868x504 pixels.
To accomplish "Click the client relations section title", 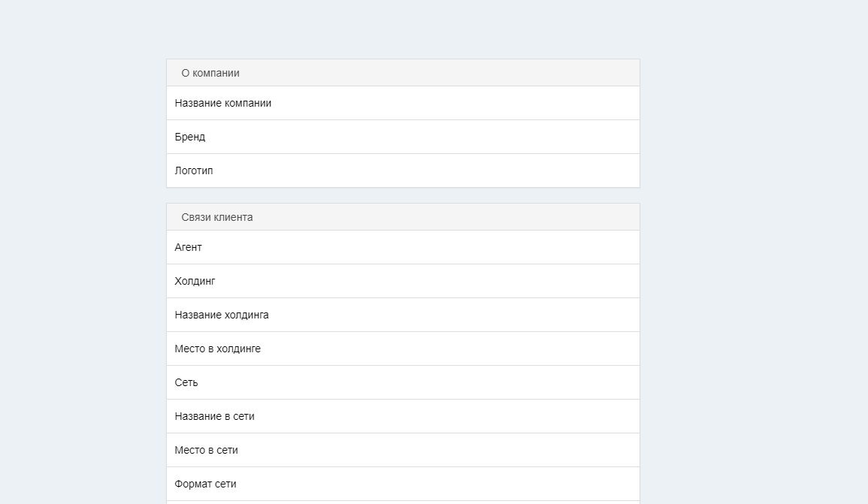I will pyautogui.click(x=217, y=217).
